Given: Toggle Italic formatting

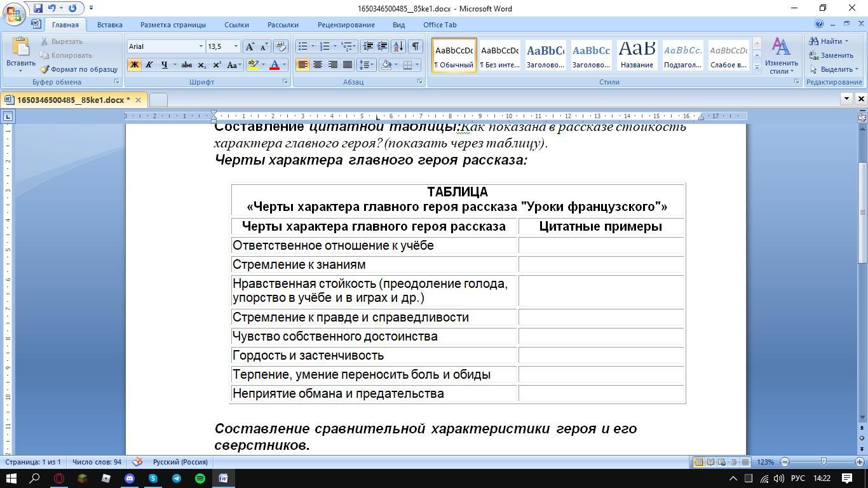Looking at the screenshot, I should tap(149, 65).
